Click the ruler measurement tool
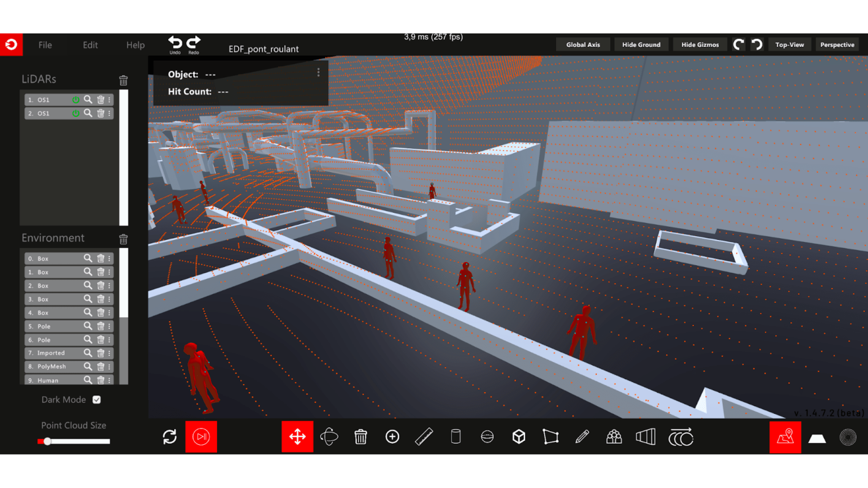 coord(424,436)
